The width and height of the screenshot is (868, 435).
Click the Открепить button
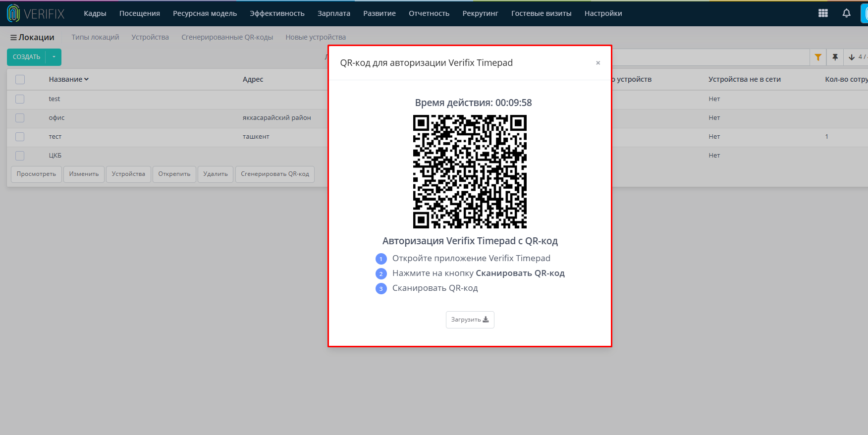pos(174,174)
